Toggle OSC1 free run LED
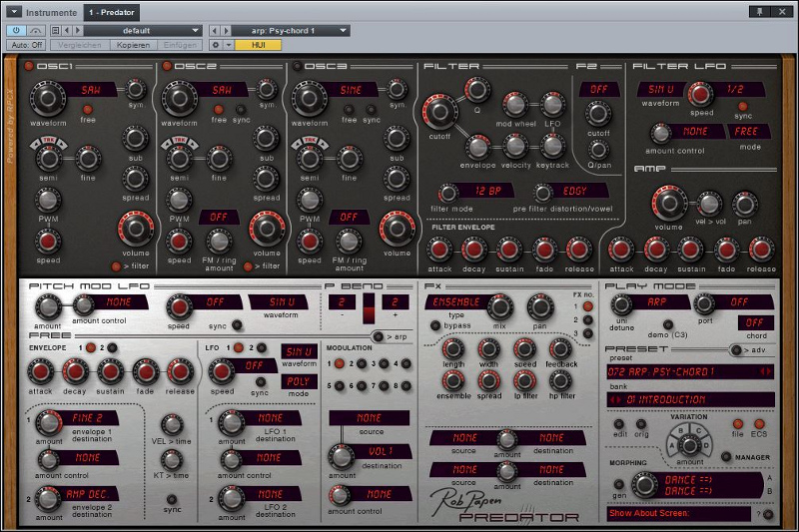The height and width of the screenshot is (532, 799). [87, 110]
